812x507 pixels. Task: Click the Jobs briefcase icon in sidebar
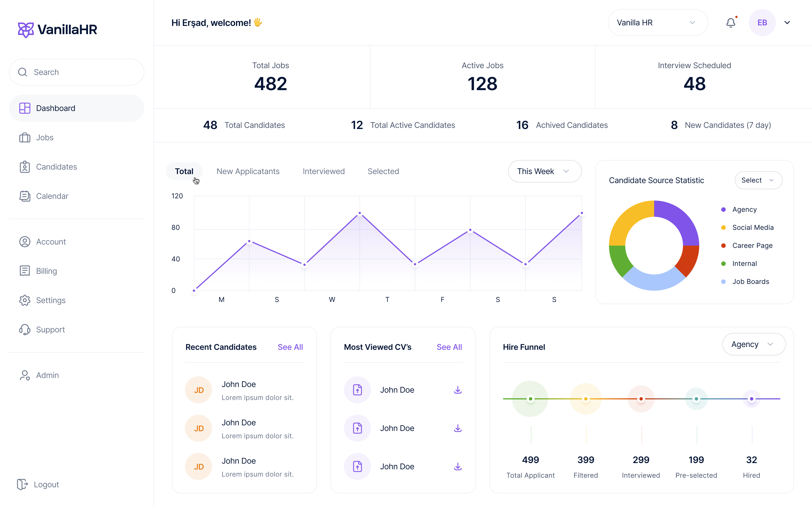(x=25, y=137)
